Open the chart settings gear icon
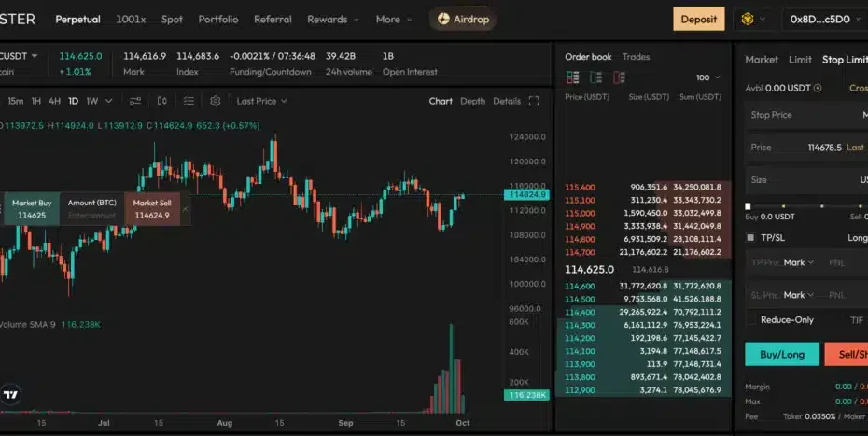The width and height of the screenshot is (868, 436). (216, 101)
